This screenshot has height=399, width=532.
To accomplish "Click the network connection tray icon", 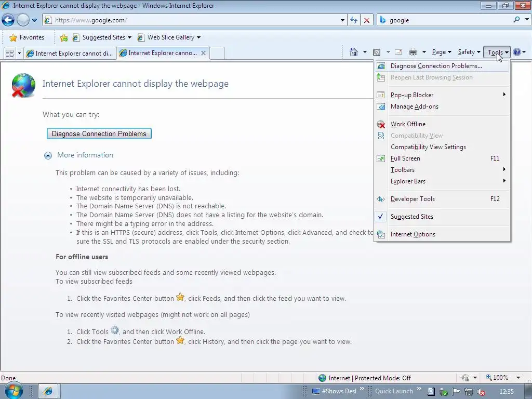I will tap(468, 392).
